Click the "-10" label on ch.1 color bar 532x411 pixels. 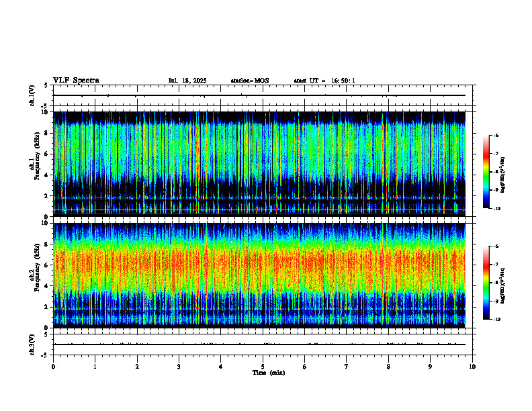(x=497, y=209)
